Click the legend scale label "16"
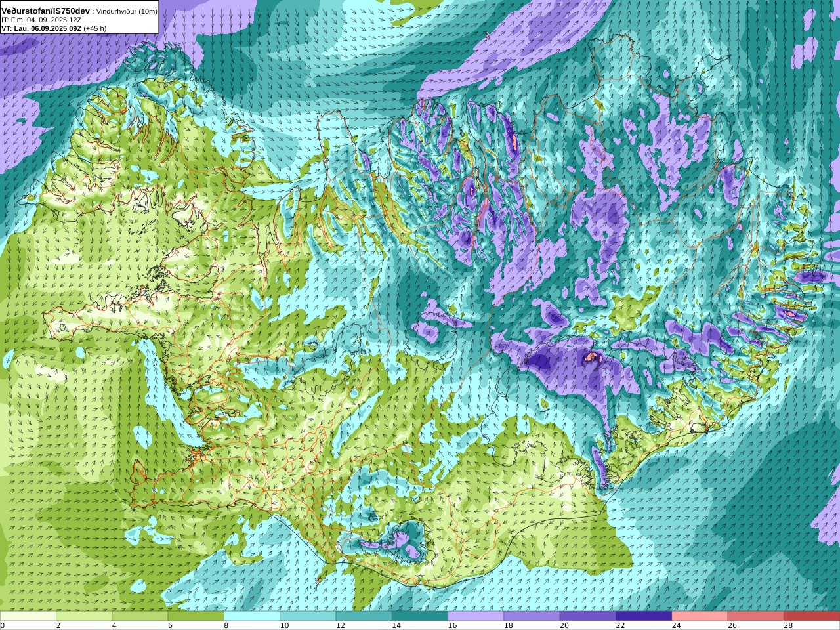840x630 pixels. pyautogui.click(x=452, y=625)
